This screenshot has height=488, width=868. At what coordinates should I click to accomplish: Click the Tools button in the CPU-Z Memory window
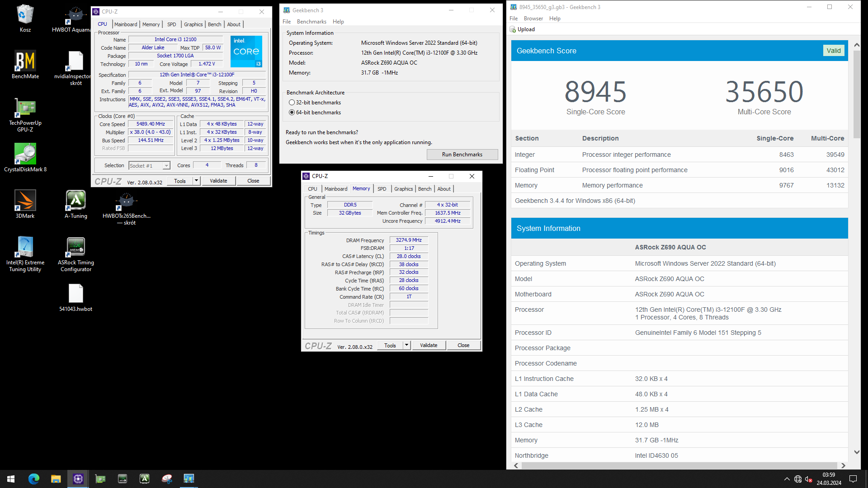[390, 345]
